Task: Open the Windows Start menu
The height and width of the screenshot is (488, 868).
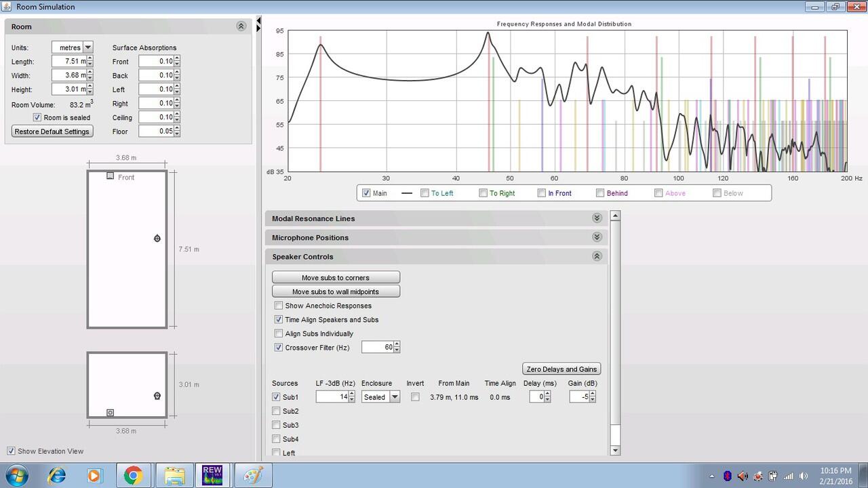Action: tap(16, 476)
